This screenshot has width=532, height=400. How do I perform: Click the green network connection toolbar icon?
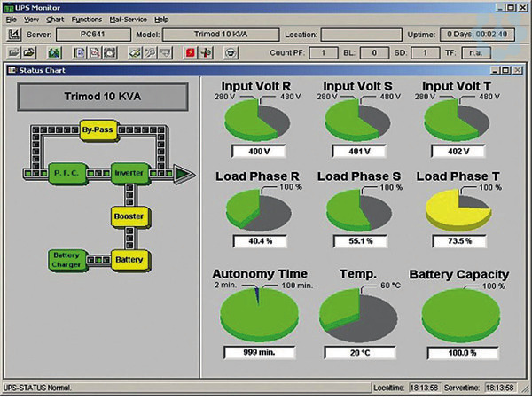point(53,52)
